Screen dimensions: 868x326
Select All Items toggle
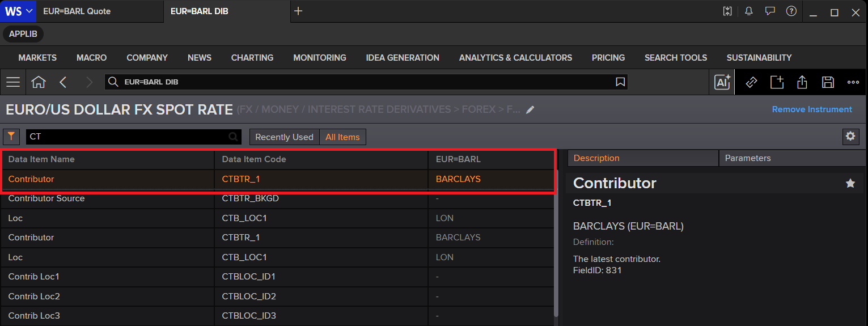click(x=342, y=137)
